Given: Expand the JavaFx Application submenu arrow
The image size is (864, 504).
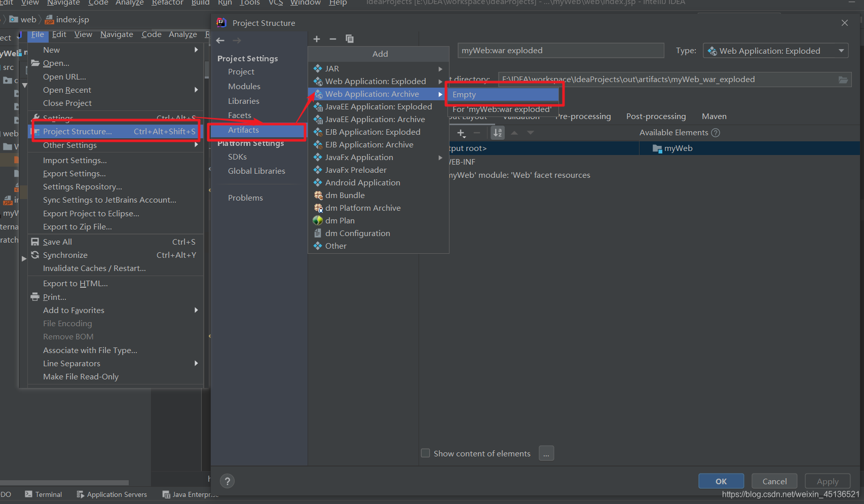Looking at the screenshot, I should pyautogui.click(x=440, y=158).
